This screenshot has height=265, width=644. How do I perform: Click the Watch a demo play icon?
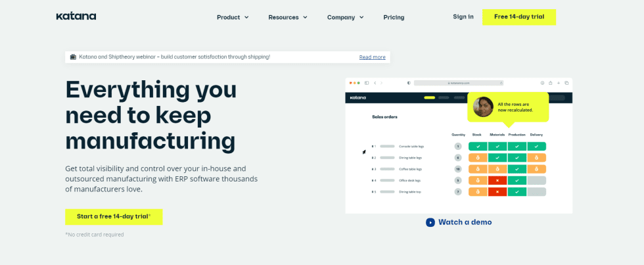click(x=430, y=222)
